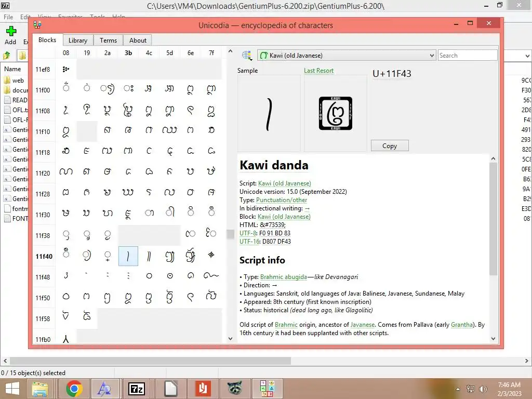Switch to the Terms tab

coord(108,41)
